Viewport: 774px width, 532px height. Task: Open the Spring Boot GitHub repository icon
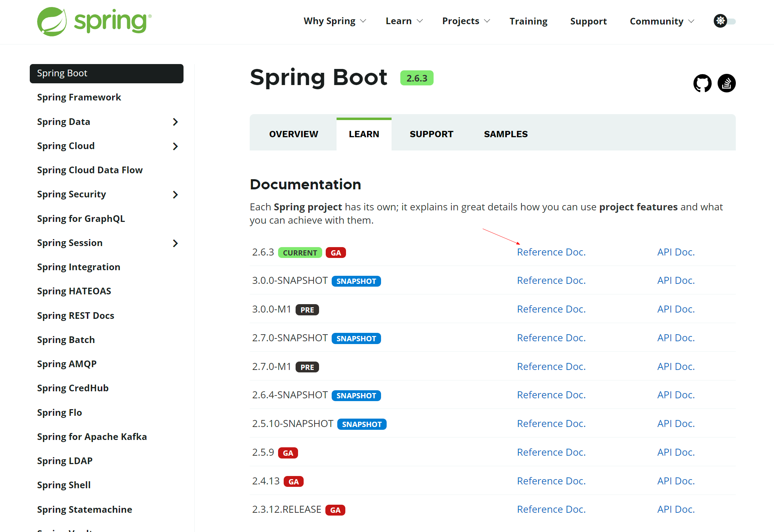pyautogui.click(x=702, y=83)
